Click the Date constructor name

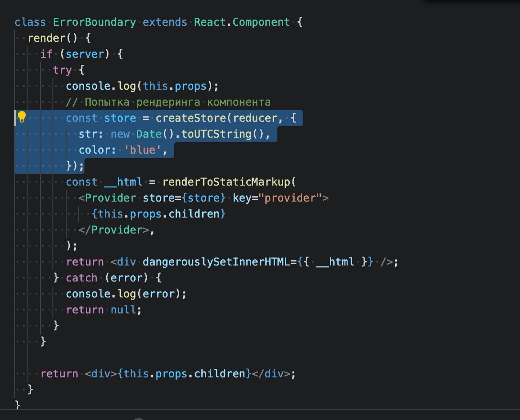tap(149, 134)
